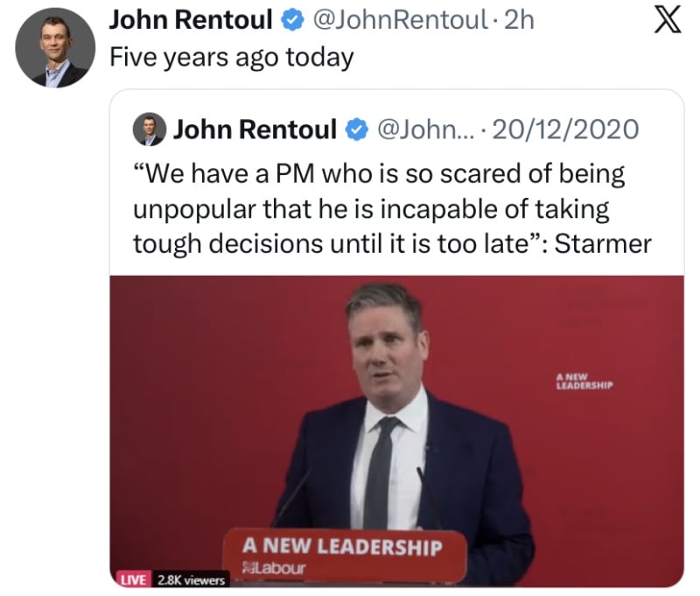Click the 2h timestamp of the tweet
The image size is (700, 596).
[x=519, y=20]
